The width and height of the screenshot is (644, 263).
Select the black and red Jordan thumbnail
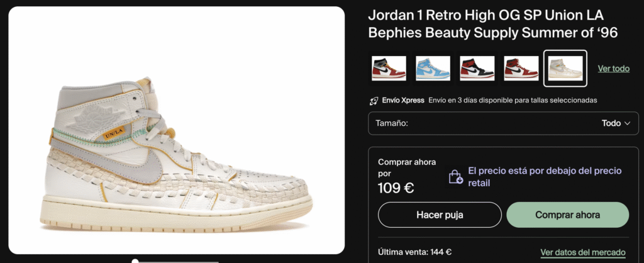[x=477, y=68]
